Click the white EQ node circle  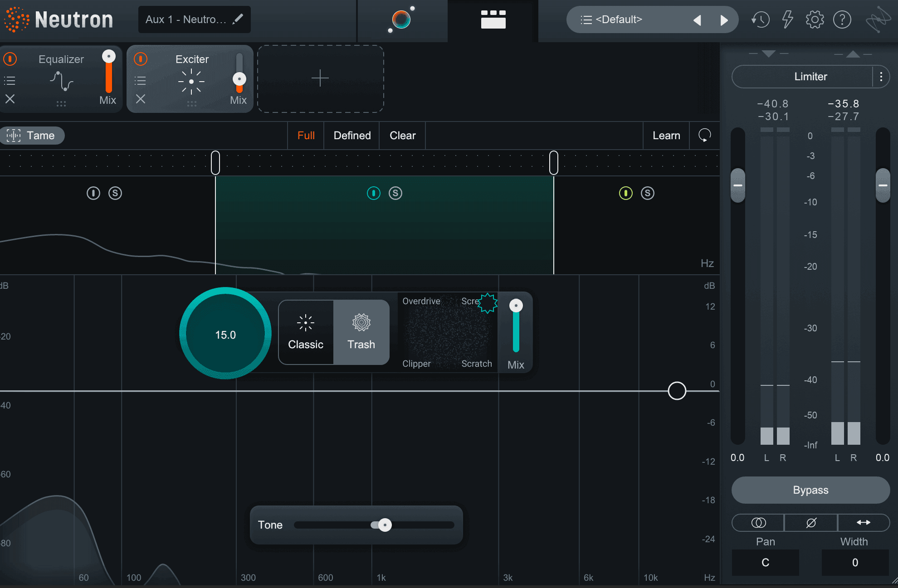(677, 391)
